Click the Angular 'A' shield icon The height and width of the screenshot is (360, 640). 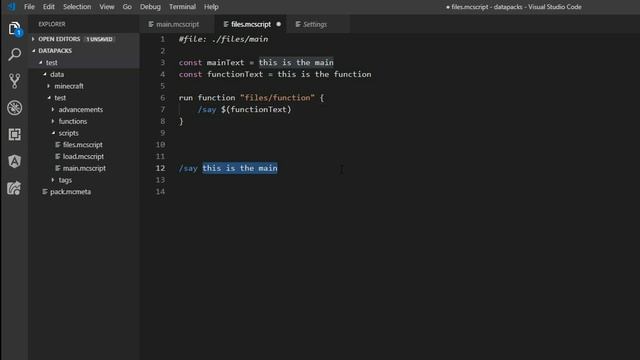pos(14,161)
